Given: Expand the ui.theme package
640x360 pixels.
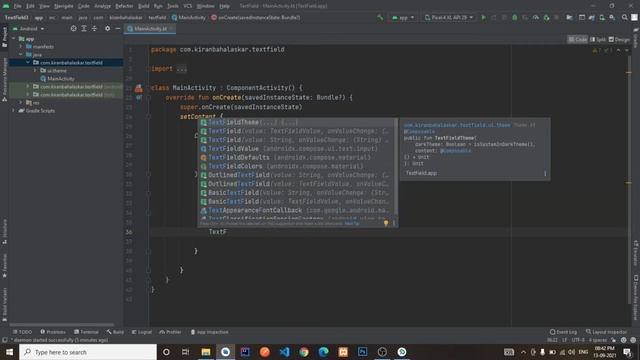Looking at the screenshot, I should pyautogui.click(x=36, y=71).
